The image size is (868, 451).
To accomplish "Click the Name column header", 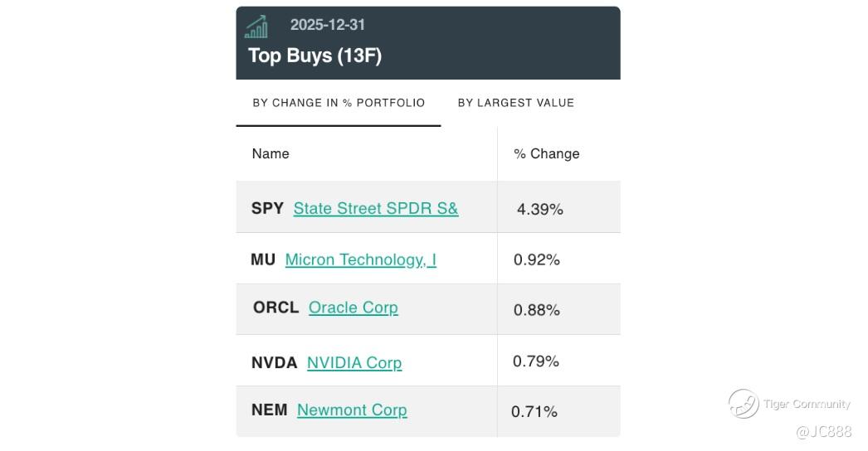I will click(271, 153).
